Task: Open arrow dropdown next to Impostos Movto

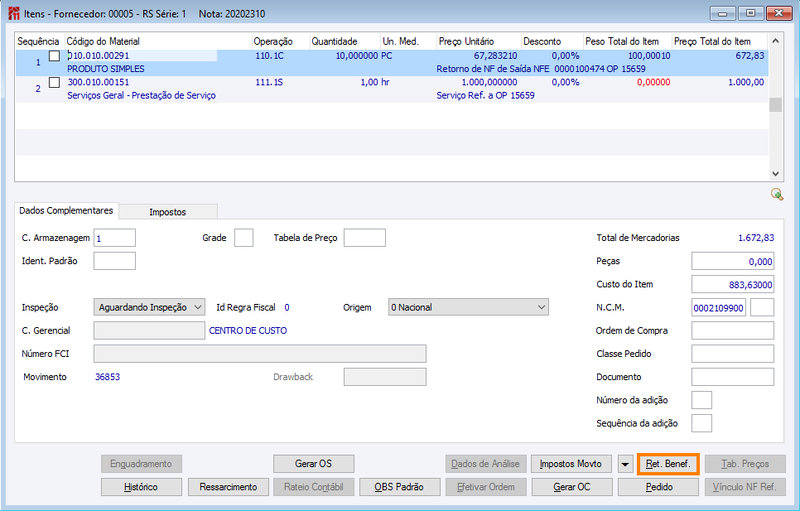Action: pos(625,464)
